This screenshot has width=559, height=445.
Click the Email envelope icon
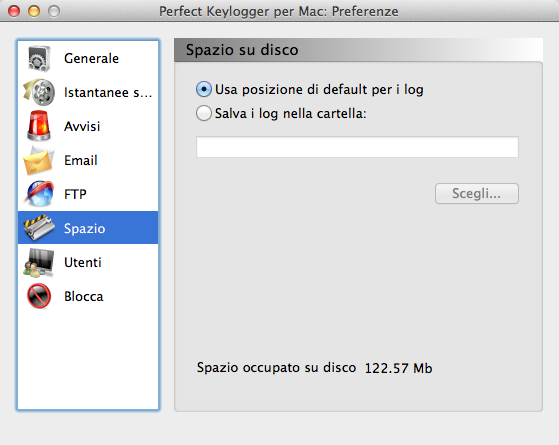(x=39, y=160)
